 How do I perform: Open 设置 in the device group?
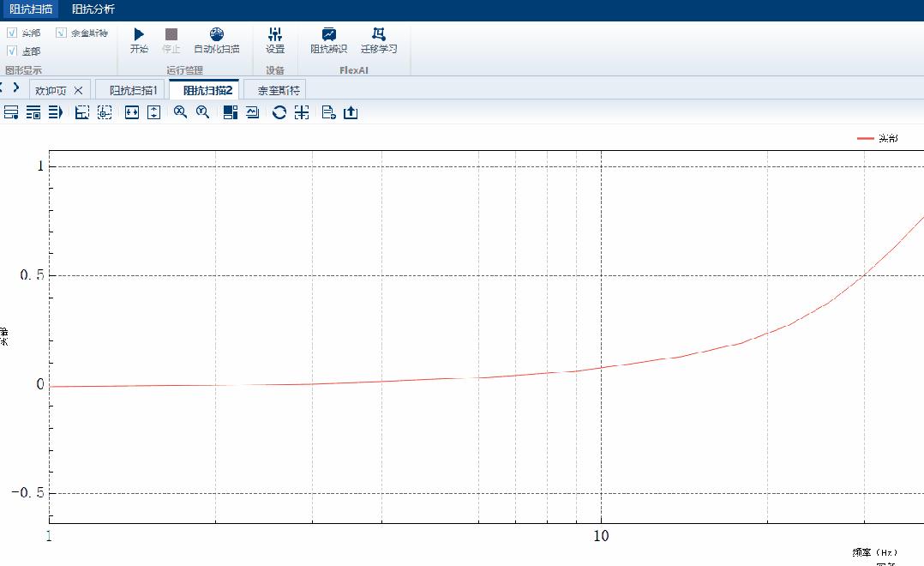275,41
